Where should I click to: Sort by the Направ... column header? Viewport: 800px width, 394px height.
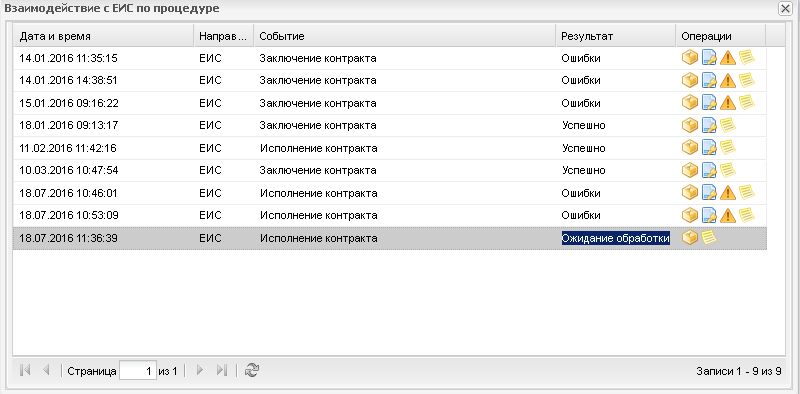(223, 36)
